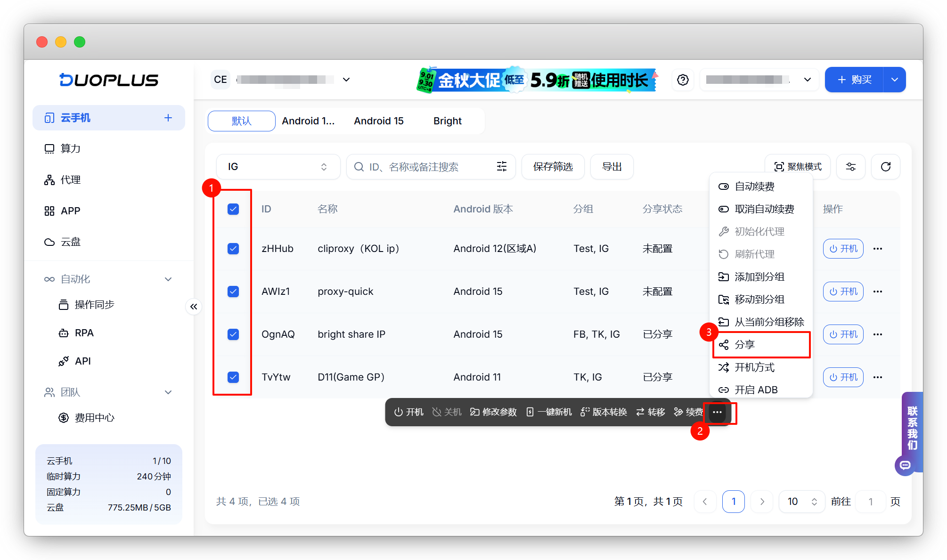Uncheck the AWIz1 row checkbox
Image resolution: width=947 pixels, height=560 pixels.
(233, 292)
